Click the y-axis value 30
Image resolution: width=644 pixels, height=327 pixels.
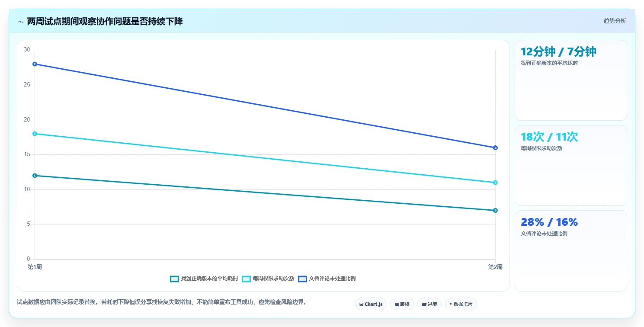click(x=27, y=50)
